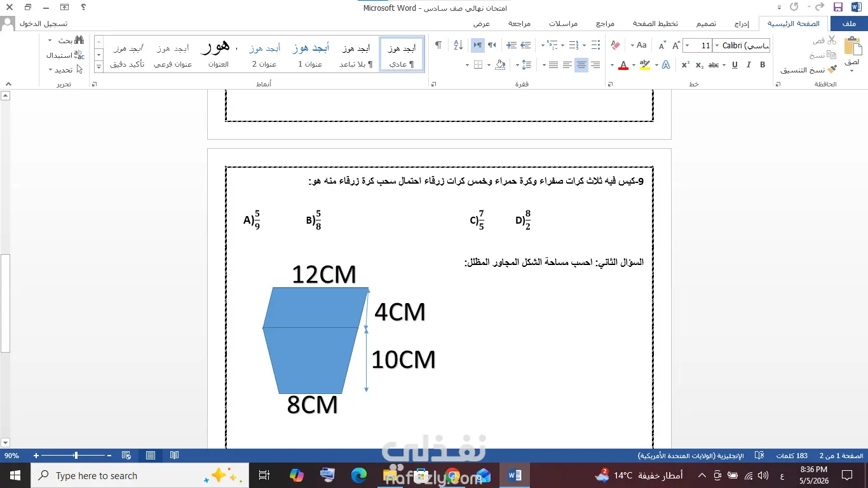Click the Clear All Formatting eraser icon
Image resolution: width=868 pixels, height=488 pixels.
614,46
